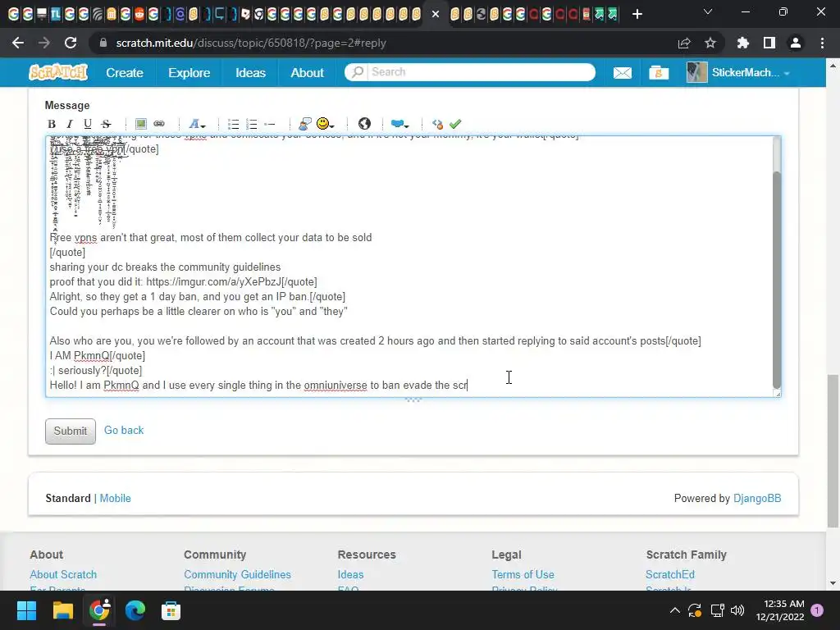Open the My Stuff folder icon
This screenshot has width=840, height=630.
coord(659,72)
